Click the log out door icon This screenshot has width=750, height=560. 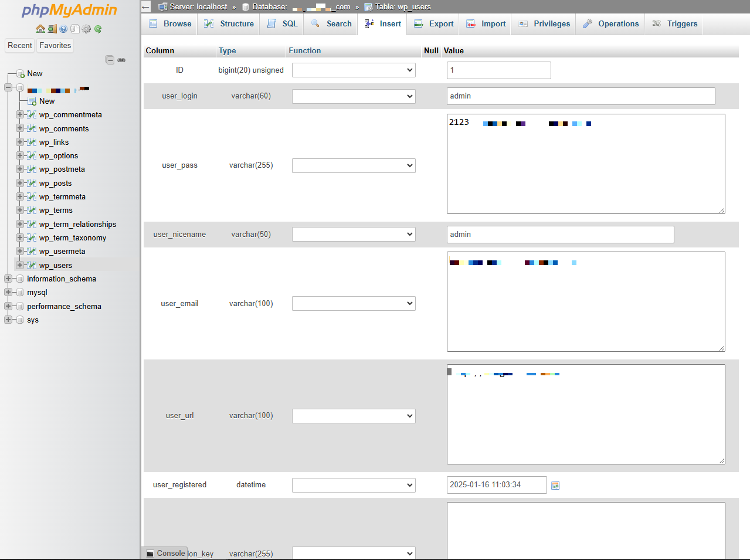(x=52, y=29)
